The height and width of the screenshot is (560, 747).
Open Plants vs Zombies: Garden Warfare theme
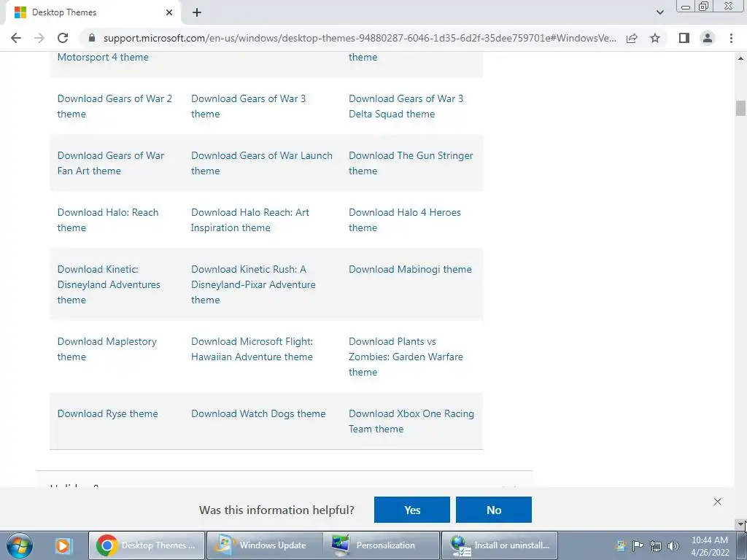[x=406, y=357]
